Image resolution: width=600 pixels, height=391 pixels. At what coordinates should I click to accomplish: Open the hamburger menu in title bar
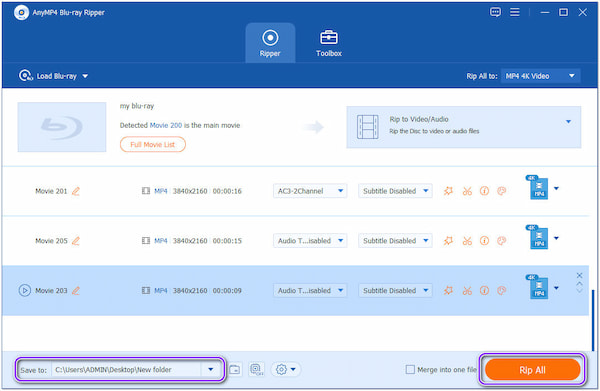(x=515, y=12)
